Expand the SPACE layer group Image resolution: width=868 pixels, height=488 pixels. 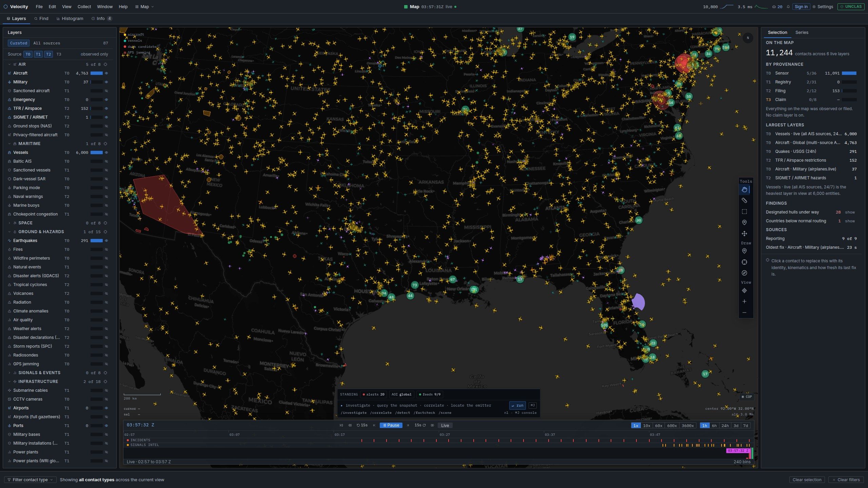click(9, 223)
